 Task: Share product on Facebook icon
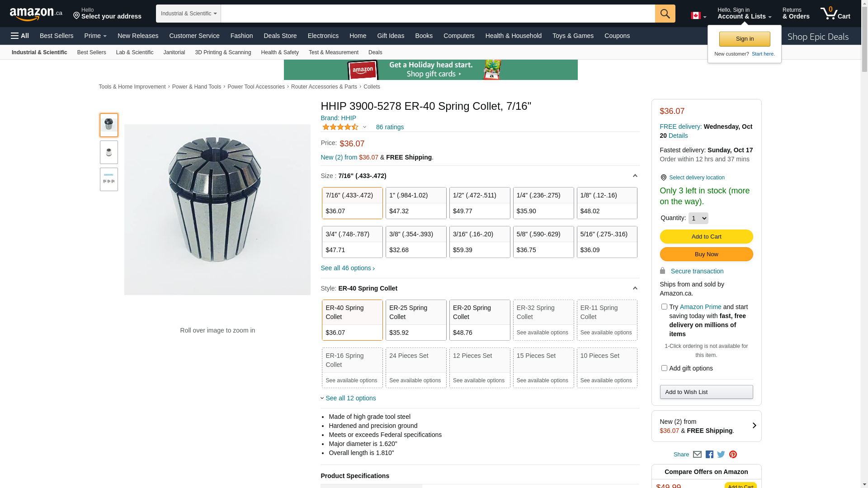click(709, 455)
